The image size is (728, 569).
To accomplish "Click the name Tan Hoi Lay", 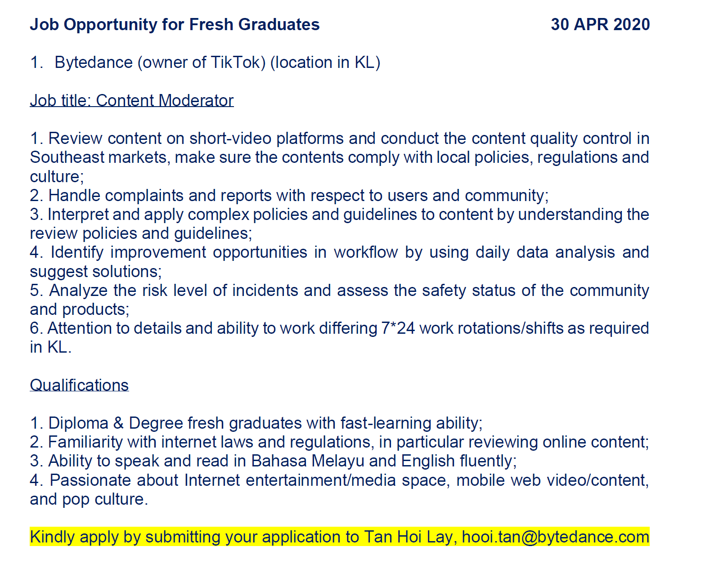I will pyautogui.click(x=408, y=537).
